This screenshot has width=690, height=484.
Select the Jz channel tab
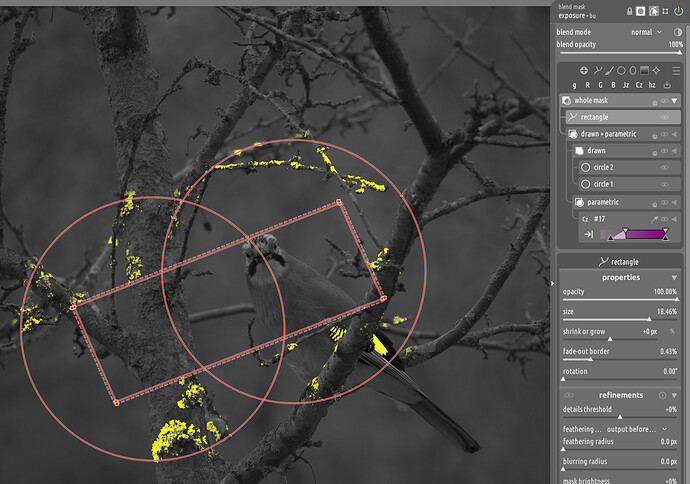(x=626, y=85)
